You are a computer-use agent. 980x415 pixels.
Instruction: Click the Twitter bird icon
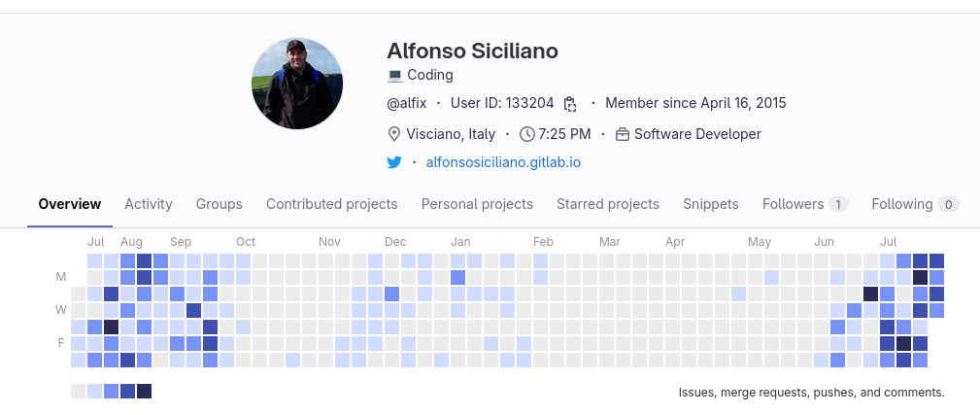pyautogui.click(x=394, y=162)
